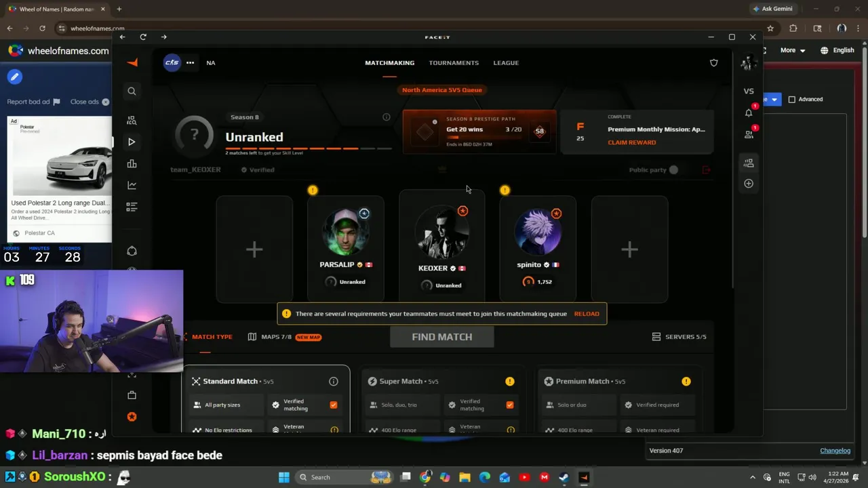Click the FACEIT orange logo home icon
Image resolution: width=868 pixels, height=488 pixels.
pos(132,62)
